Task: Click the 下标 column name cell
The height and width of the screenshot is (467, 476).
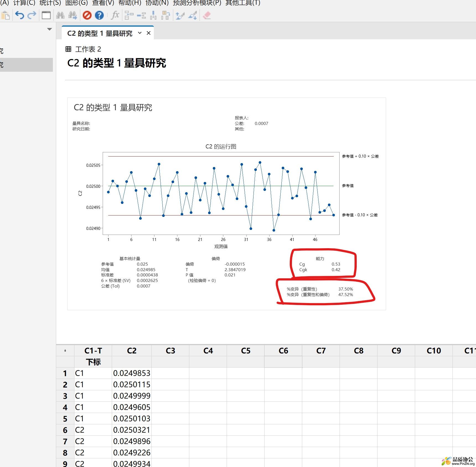Action: coord(93,362)
